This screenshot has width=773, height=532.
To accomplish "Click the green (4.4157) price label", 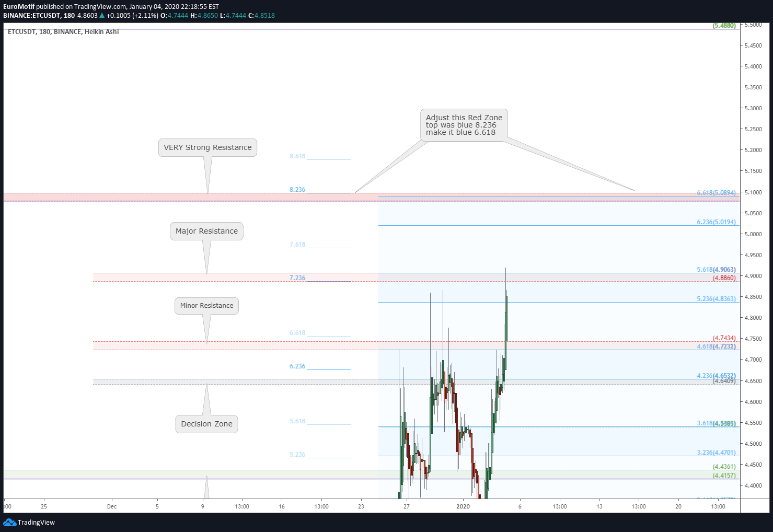I will click(x=724, y=476).
